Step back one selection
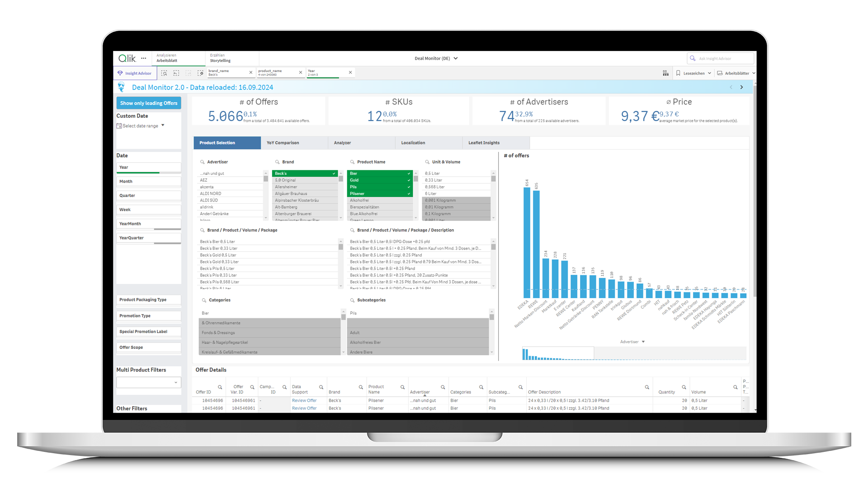The height and width of the screenshot is (488, 868). 176,73
